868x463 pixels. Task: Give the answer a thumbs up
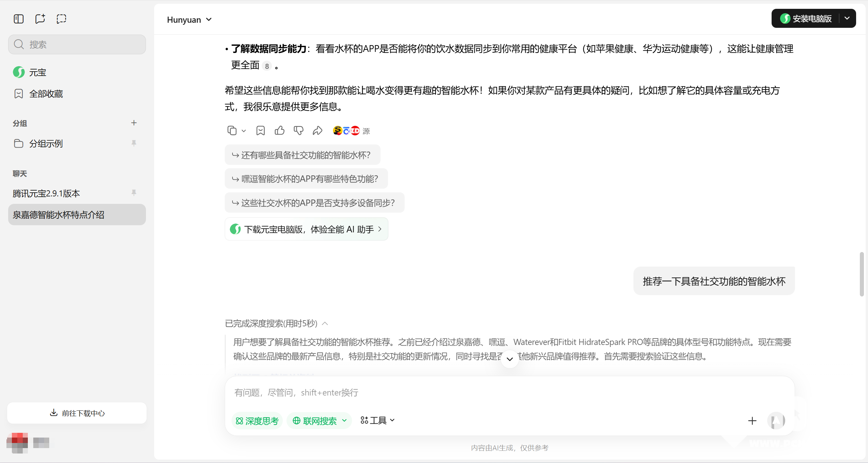(279, 131)
